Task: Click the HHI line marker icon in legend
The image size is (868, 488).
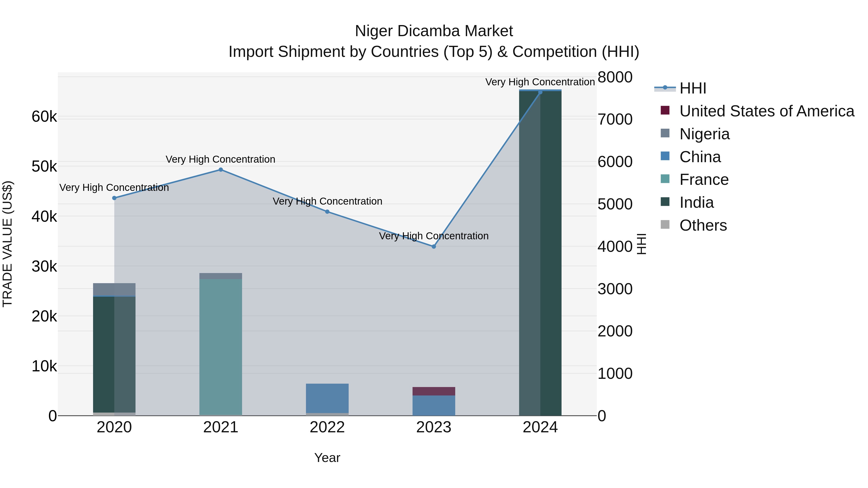Action: coord(665,87)
